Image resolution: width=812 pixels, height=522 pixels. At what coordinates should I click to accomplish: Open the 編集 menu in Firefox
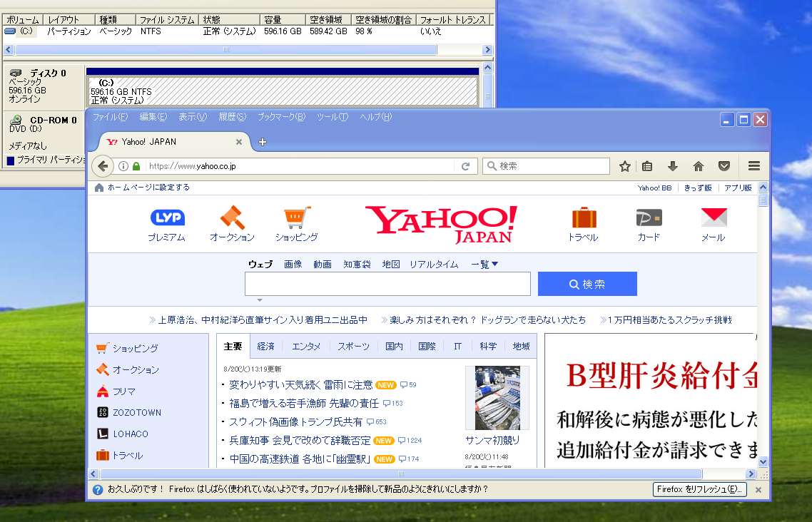[153, 117]
